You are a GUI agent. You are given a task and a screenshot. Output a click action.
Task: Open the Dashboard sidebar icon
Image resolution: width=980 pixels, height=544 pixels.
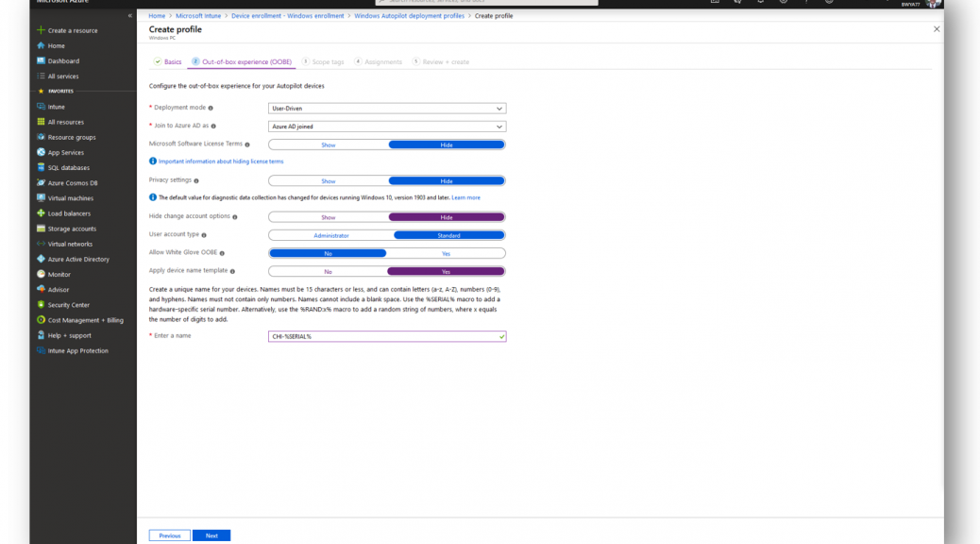pos(41,60)
